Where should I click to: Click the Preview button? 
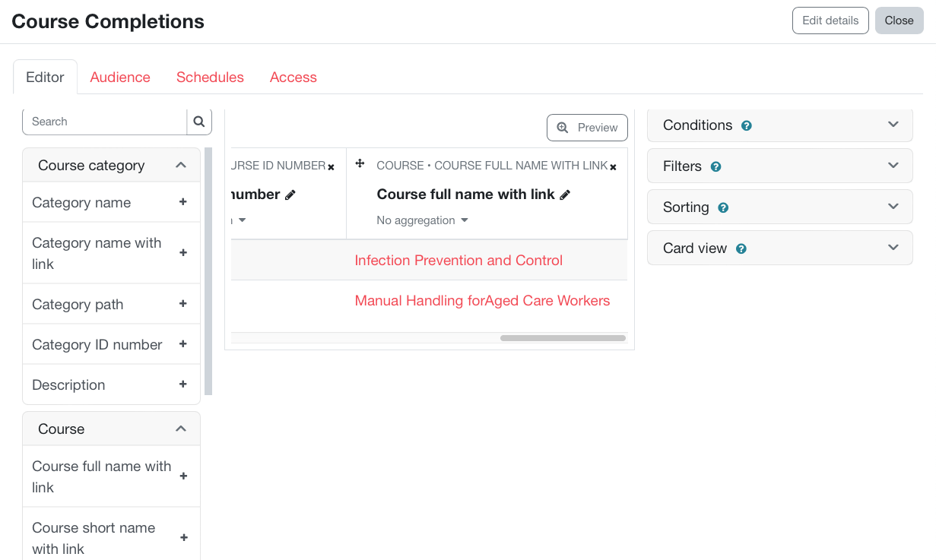(587, 128)
